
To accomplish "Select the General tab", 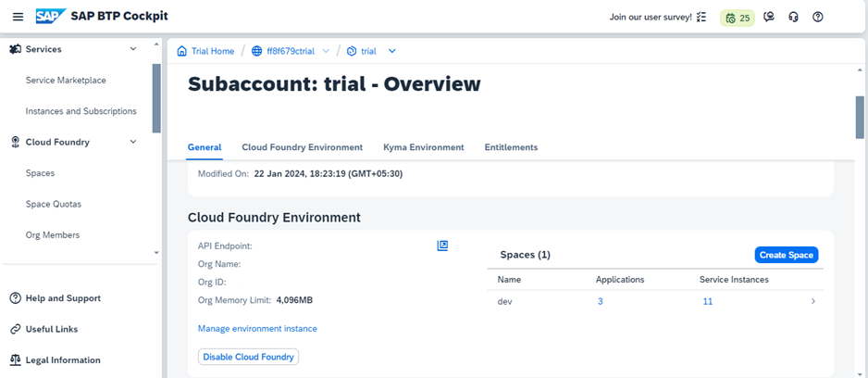I will (205, 147).
